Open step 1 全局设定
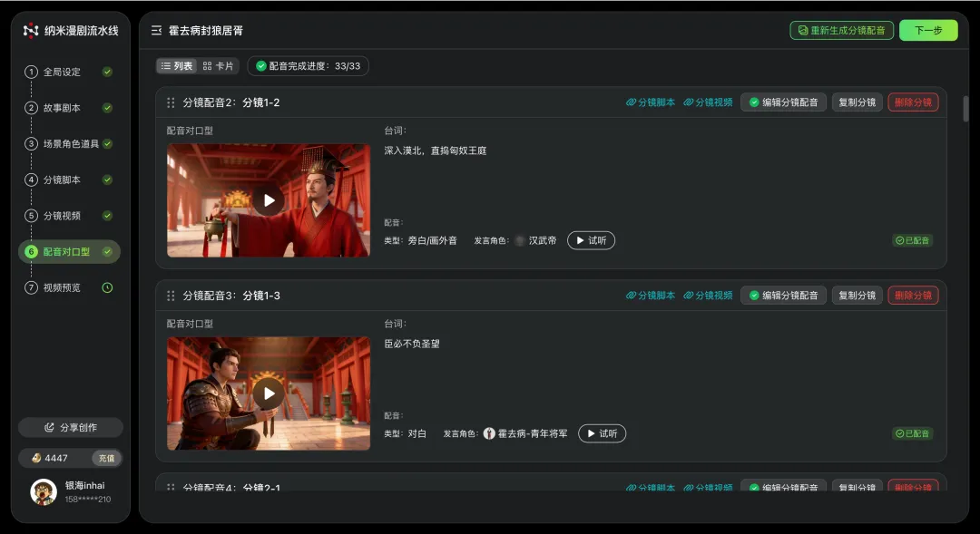Image resolution: width=980 pixels, height=534 pixels. click(x=69, y=72)
